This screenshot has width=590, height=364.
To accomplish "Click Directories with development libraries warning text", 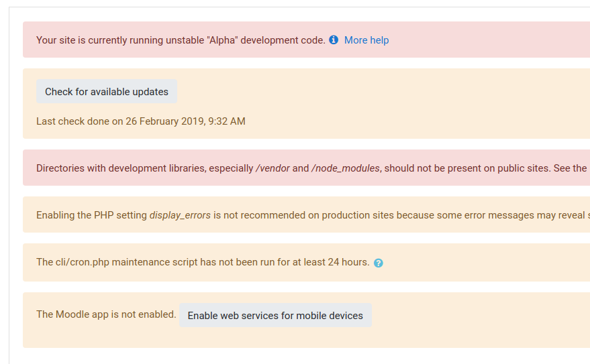I will click(x=144, y=168).
